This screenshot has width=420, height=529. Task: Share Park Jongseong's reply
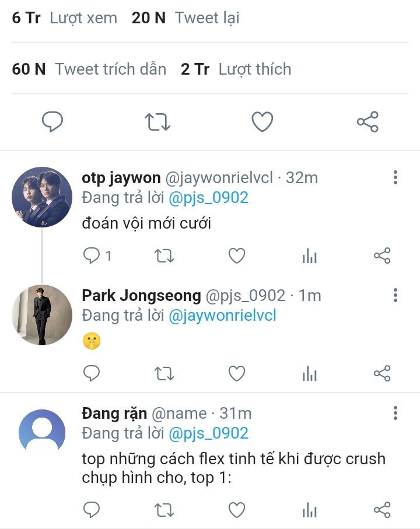pos(382,373)
